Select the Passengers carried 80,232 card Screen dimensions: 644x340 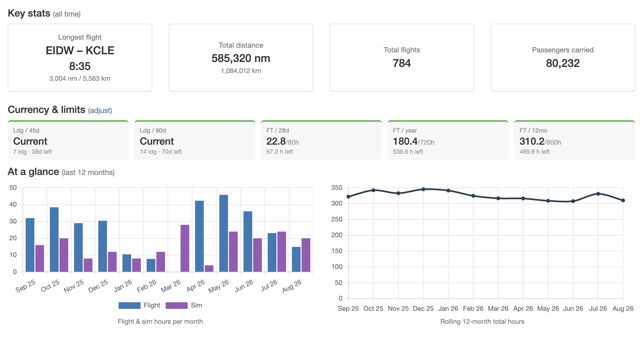coord(563,58)
